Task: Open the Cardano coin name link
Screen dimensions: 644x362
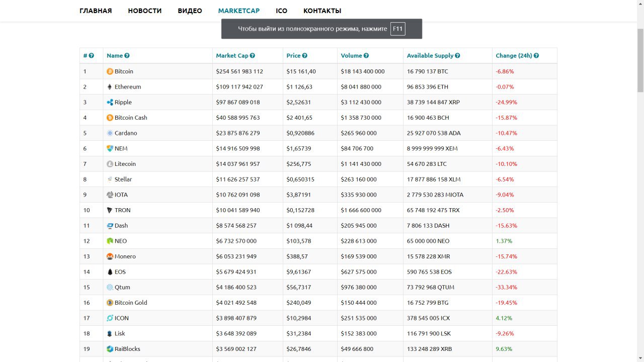Action: (x=126, y=133)
